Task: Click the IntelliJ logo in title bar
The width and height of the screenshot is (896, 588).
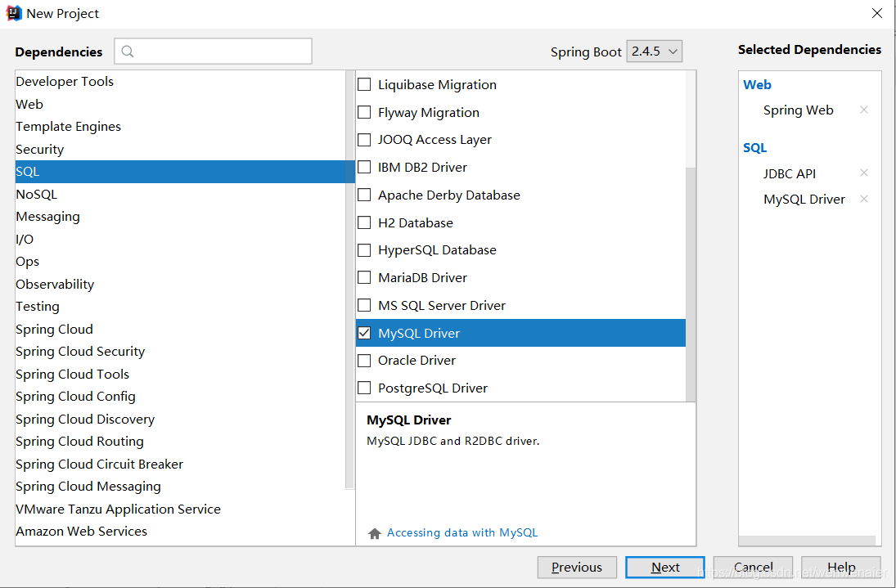Action: pos(14,13)
